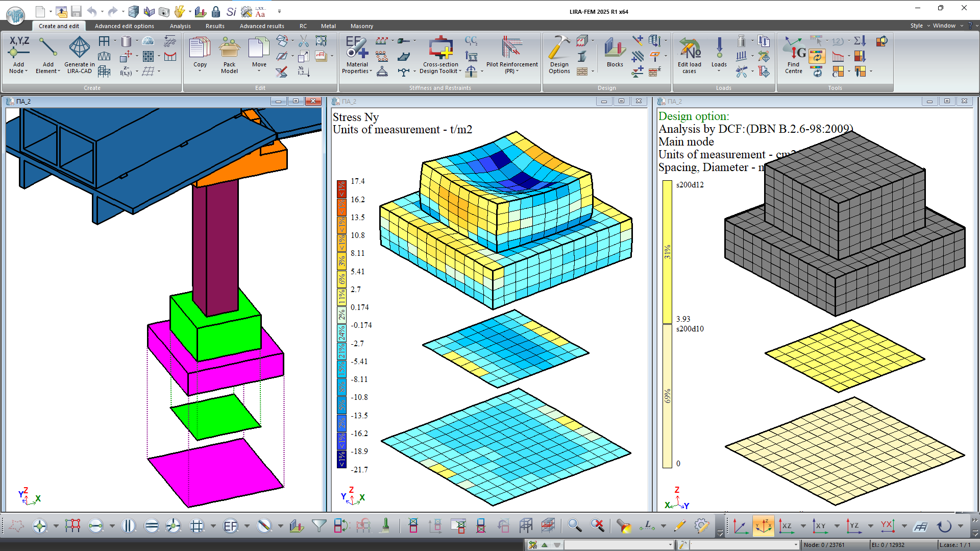Toggle the highlighted color scale refresh button

(x=817, y=56)
